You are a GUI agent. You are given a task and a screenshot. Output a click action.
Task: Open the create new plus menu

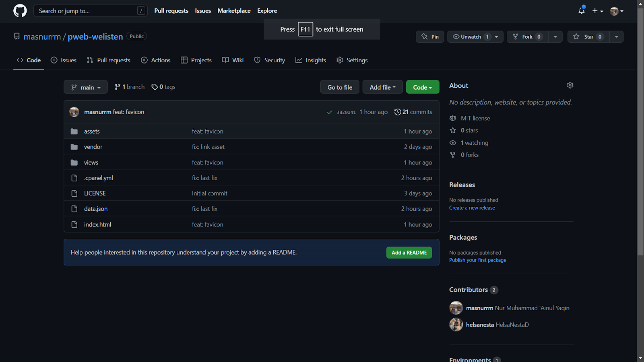point(598,11)
